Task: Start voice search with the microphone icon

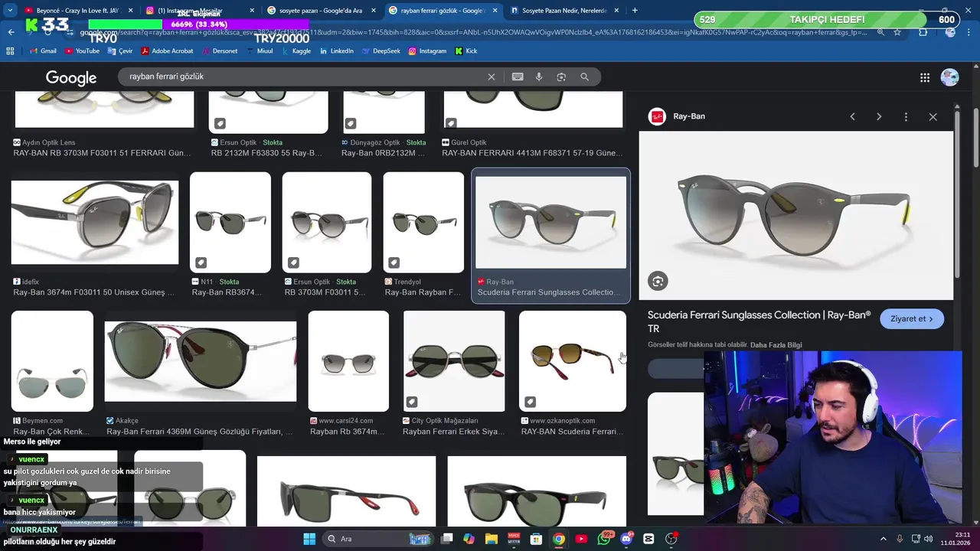Action: coord(539,77)
